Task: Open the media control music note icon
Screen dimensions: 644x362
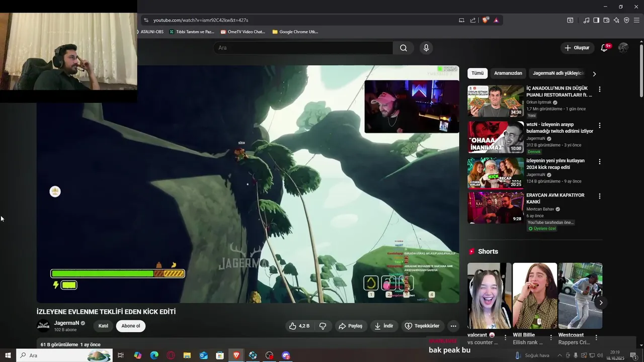Action: (x=586, y=20)
